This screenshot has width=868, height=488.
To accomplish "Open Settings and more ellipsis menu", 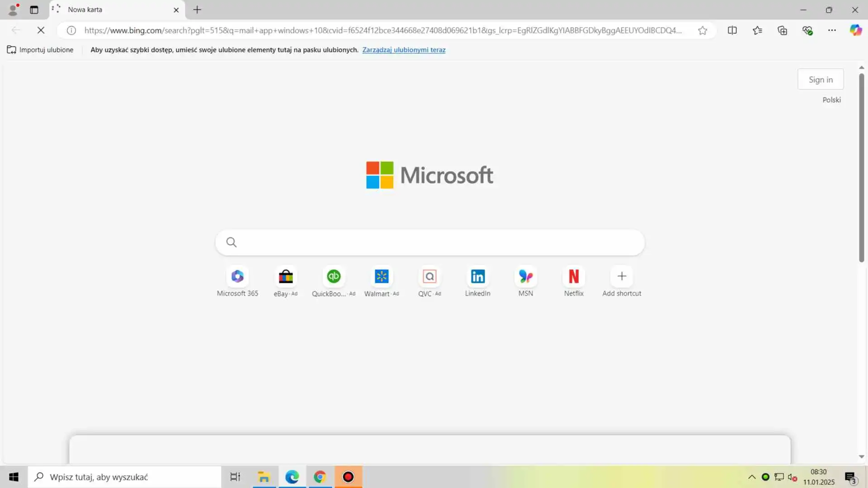I will click(x=832, y=30).
